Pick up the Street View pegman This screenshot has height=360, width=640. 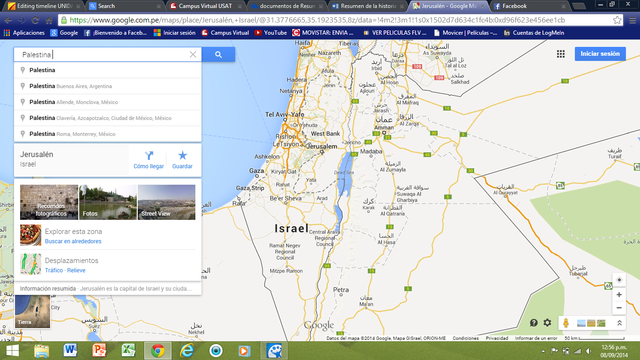coord(566,323)
